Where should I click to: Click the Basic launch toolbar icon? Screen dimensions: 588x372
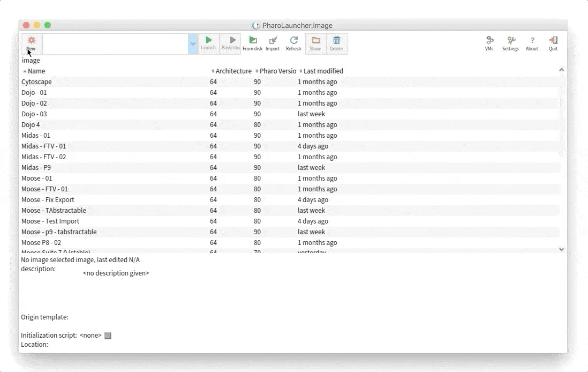point(231,43)
